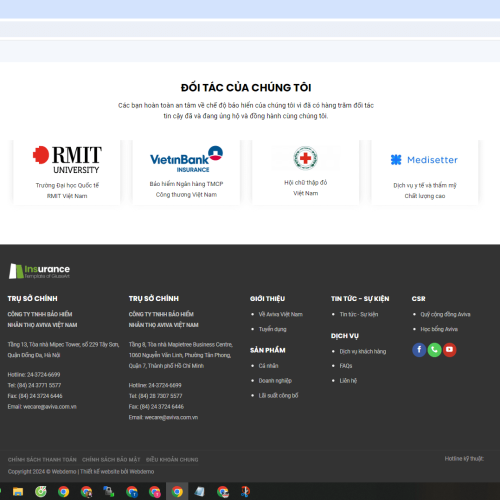This screenshot has height=500, width=500.
Task: Open Chrome with blue T badge in taskbar
Action: 132,492
